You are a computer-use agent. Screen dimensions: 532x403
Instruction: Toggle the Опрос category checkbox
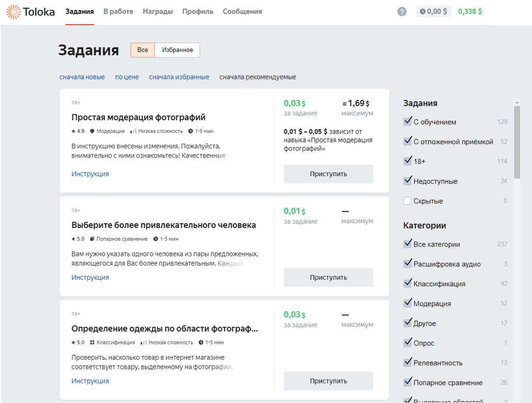tap(407, 343)
